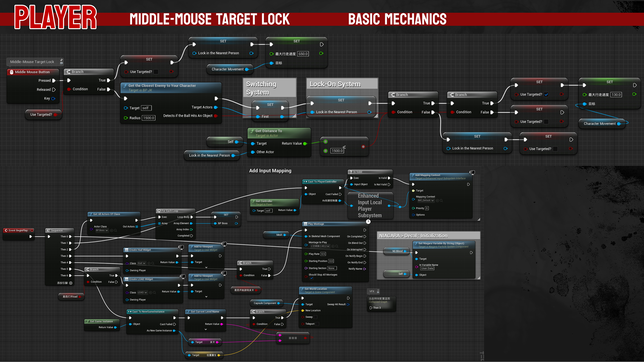Screen dimensions: 644x362
Task: Click the latent clock icon on Play Montage
Action: click(x=368, y=222)
